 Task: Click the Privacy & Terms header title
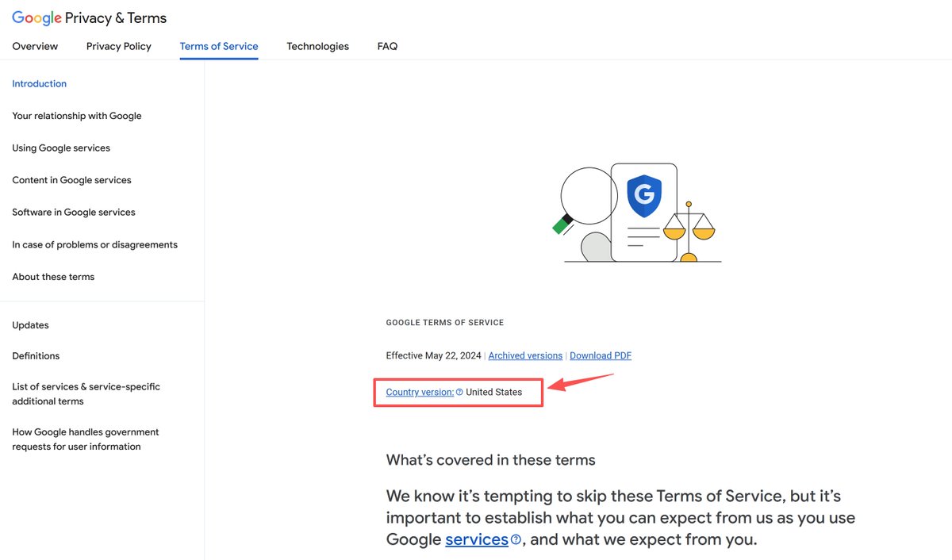tap(117, 17)
